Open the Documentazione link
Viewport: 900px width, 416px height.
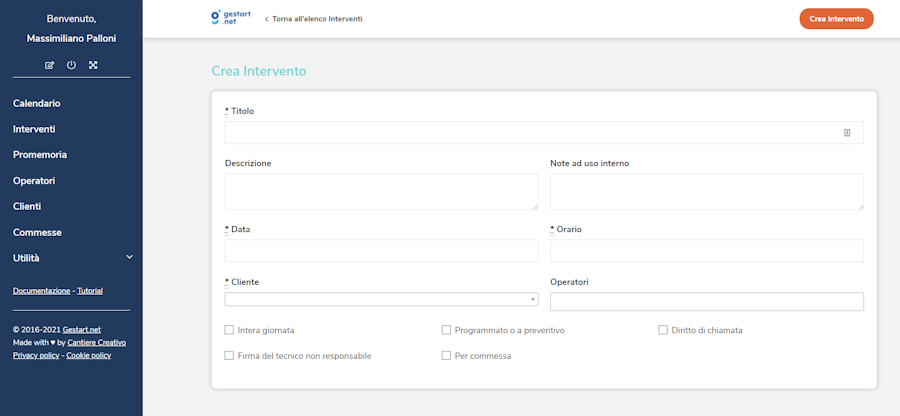41,291
